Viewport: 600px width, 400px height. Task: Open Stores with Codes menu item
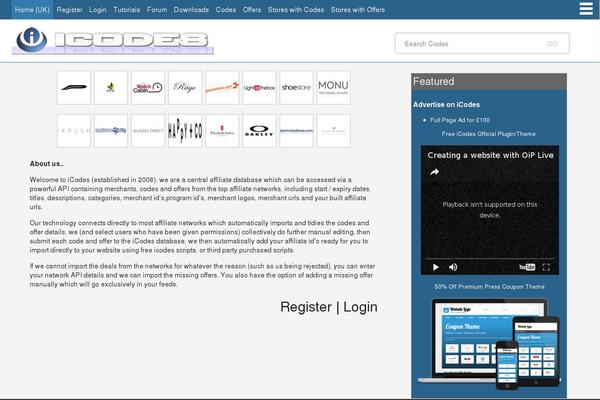pos(296,10)
